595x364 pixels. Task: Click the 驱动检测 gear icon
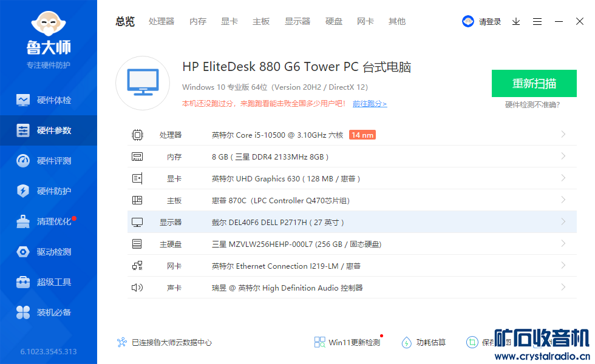[x=23, y=252]
